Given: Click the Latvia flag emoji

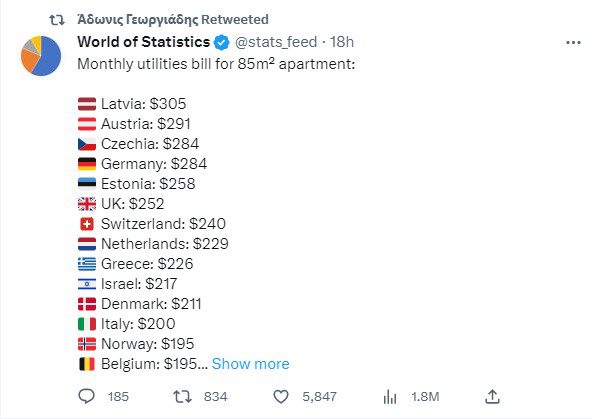Looking at the screenshot, I should click(x=87, y=104).
